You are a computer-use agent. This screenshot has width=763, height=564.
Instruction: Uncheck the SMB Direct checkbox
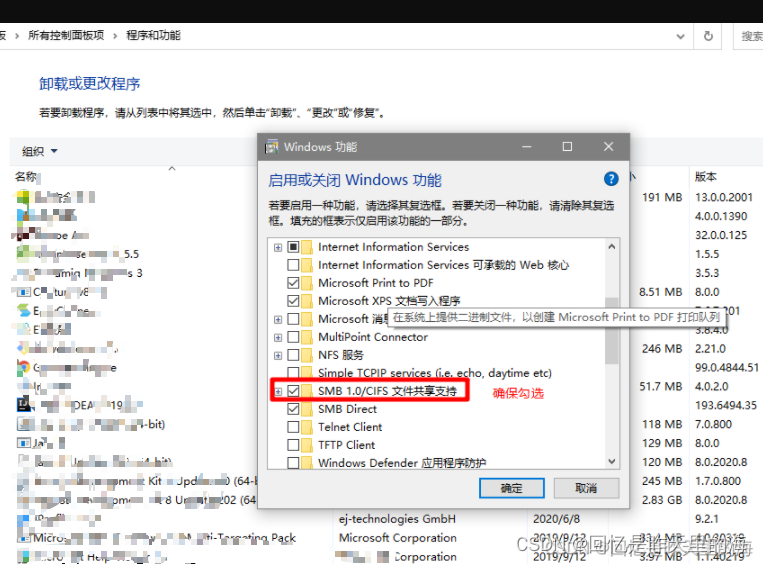coord(293,409)
